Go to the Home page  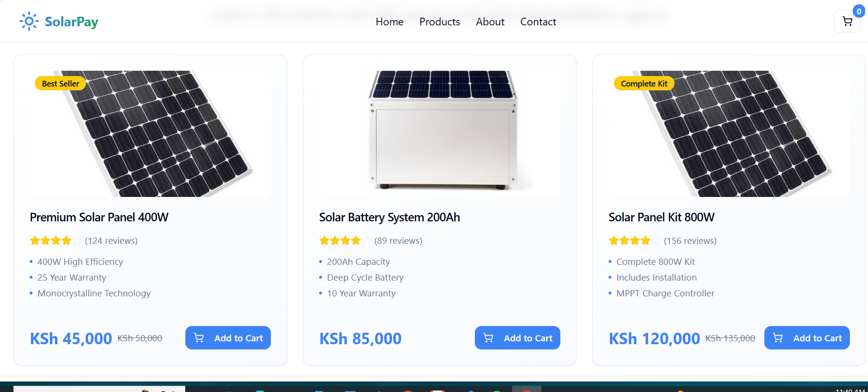click(389, 22)
